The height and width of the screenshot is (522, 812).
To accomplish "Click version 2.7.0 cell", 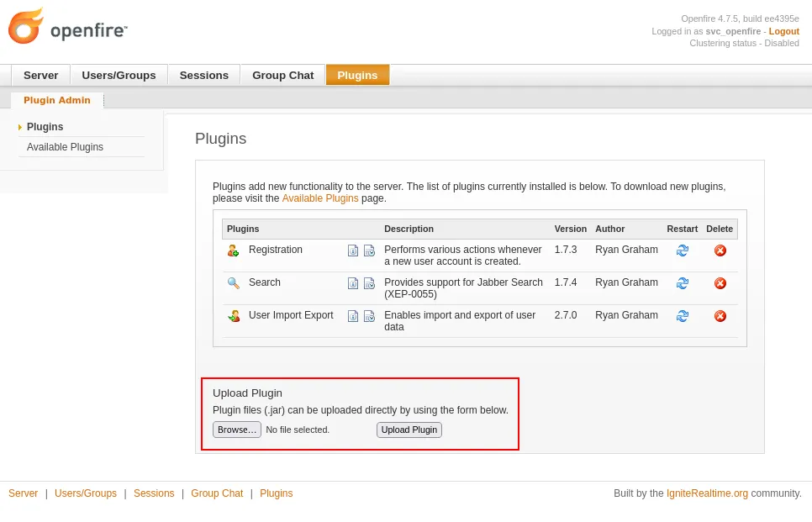I will [566, 315].
